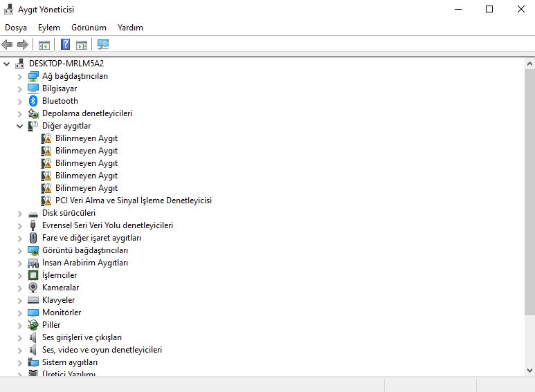Click the vertical scrollbar thumb
This screenshot has width=535, height=392.
[529, 192]
